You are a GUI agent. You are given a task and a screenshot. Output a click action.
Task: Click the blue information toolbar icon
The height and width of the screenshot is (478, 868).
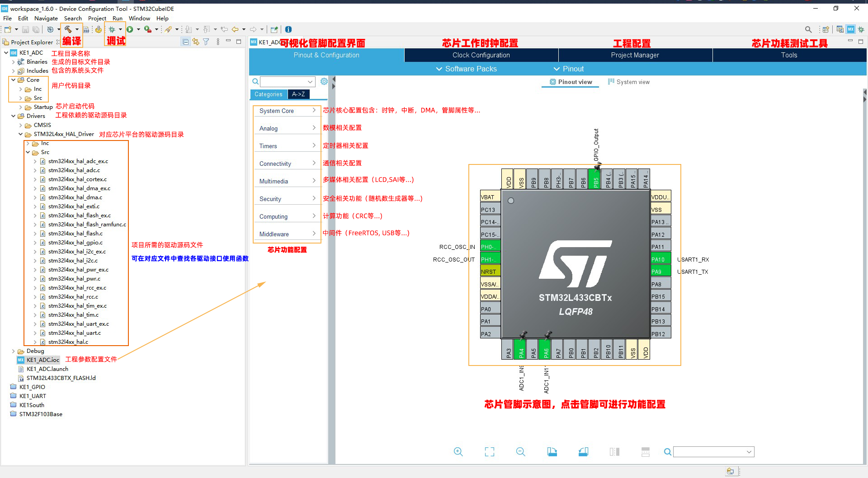[x=288, y=29]
